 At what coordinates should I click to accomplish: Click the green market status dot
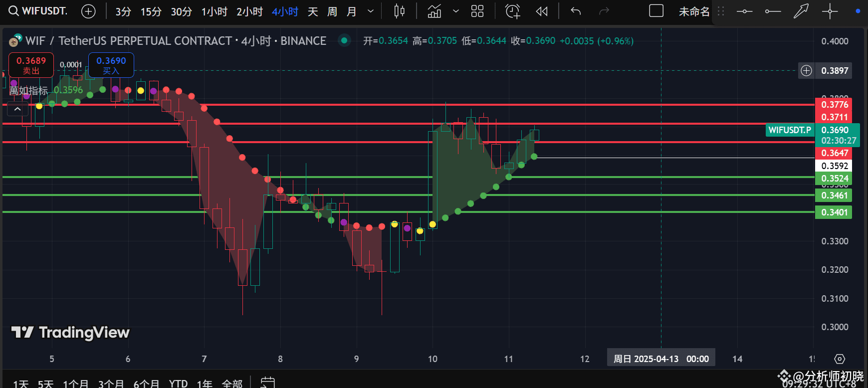tap(344, 40)
